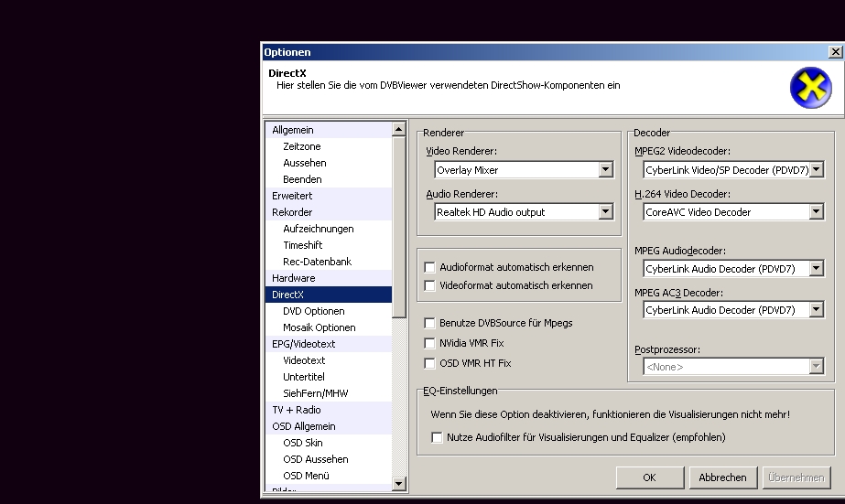The height and width of the screenshot is (504, 845).
Task: Enable Audioformat automatisch erkennen checkbox
Action: tap(429, 267)
